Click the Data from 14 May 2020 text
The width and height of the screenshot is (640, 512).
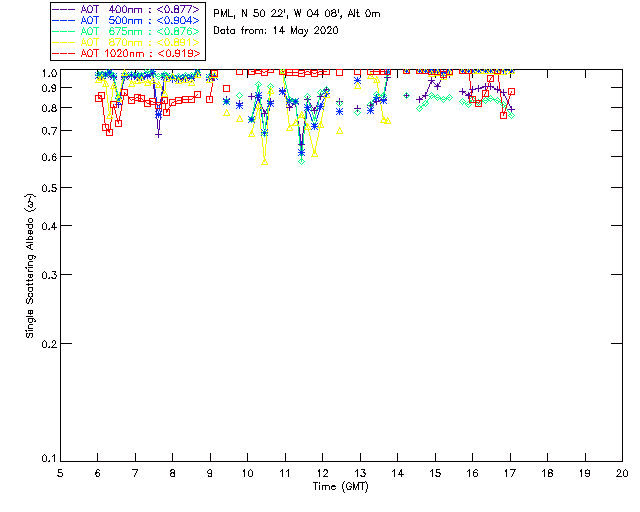276,30
